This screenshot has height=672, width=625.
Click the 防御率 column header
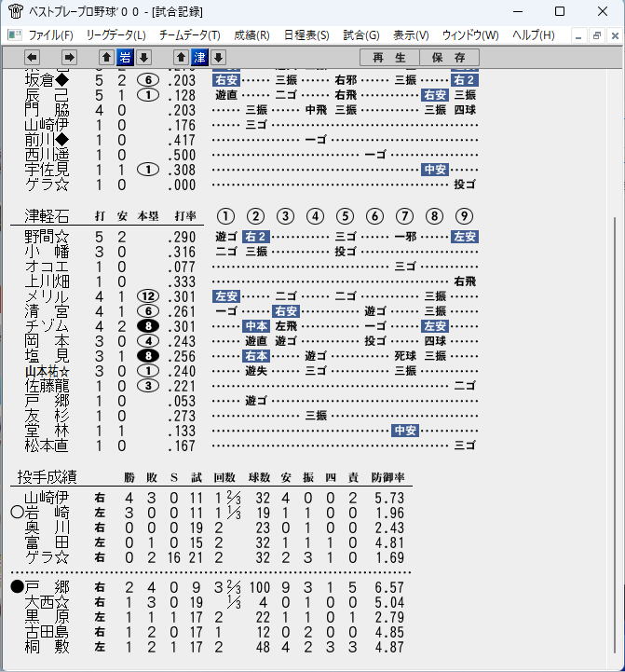click(x=387, y=477)
